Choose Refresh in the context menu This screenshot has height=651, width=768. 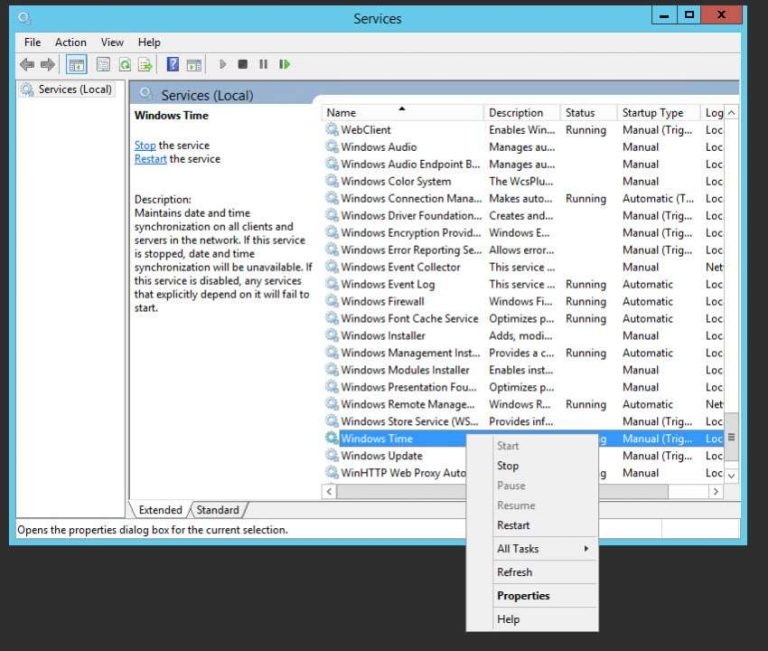coord(532,572)
